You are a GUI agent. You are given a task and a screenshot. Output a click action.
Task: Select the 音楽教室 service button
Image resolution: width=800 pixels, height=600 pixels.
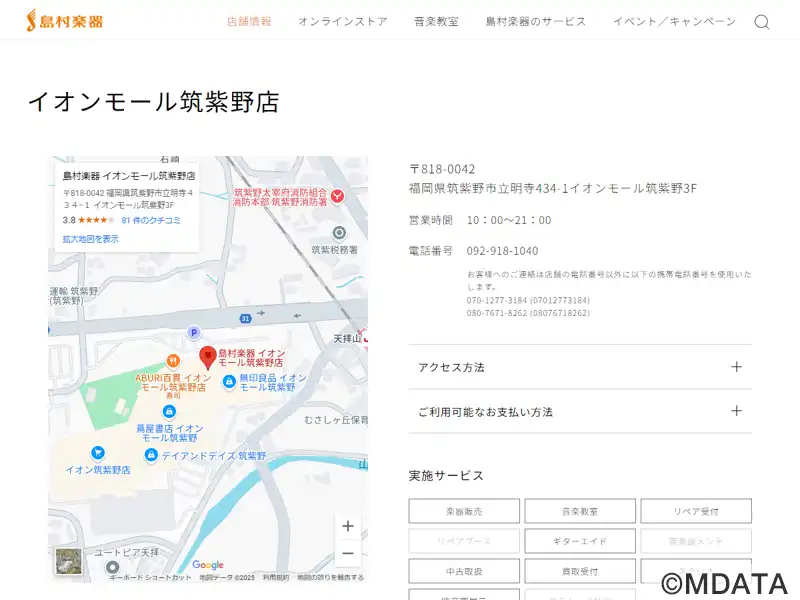580,511
